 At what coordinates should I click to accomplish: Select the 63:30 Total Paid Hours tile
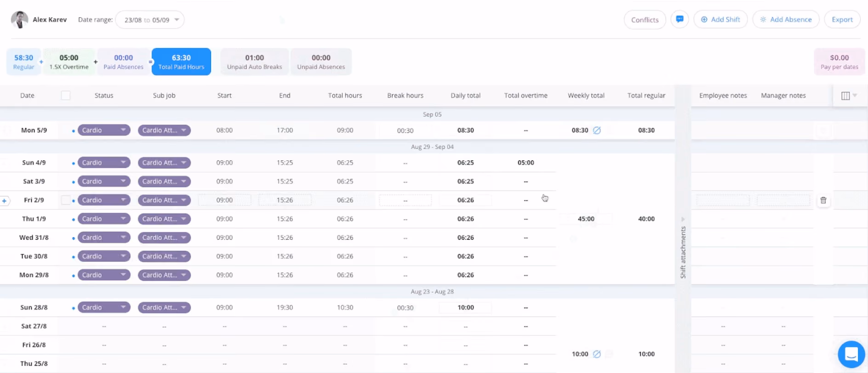pyautogui.click(x=181, y=62)
